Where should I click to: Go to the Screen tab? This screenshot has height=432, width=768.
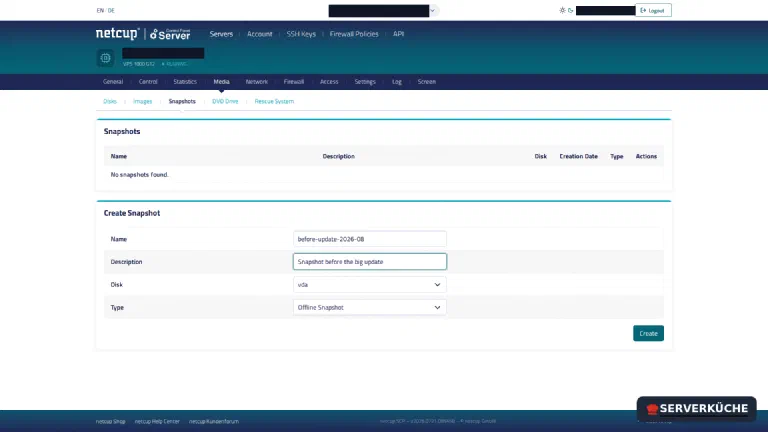coord(427,82)
